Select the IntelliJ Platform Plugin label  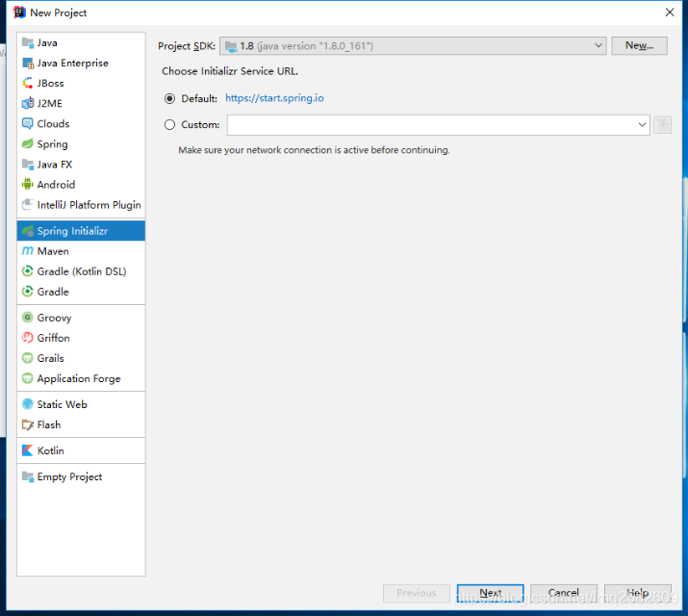tap(89, 205)
